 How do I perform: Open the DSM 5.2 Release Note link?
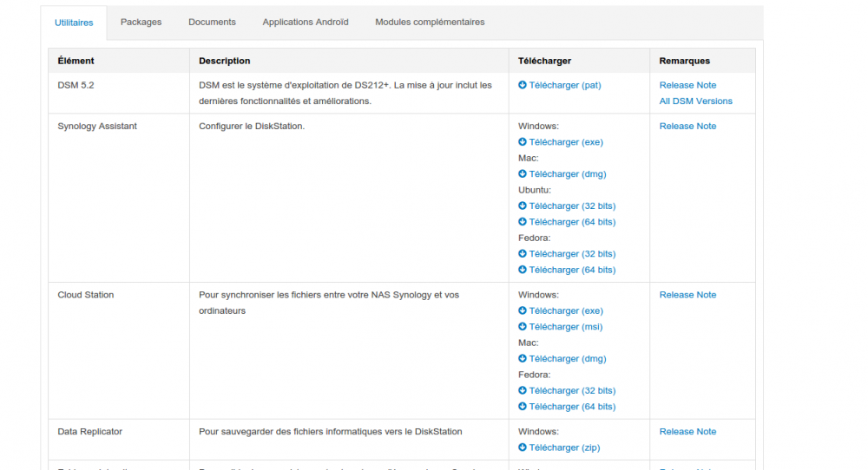tap(687, 85)
